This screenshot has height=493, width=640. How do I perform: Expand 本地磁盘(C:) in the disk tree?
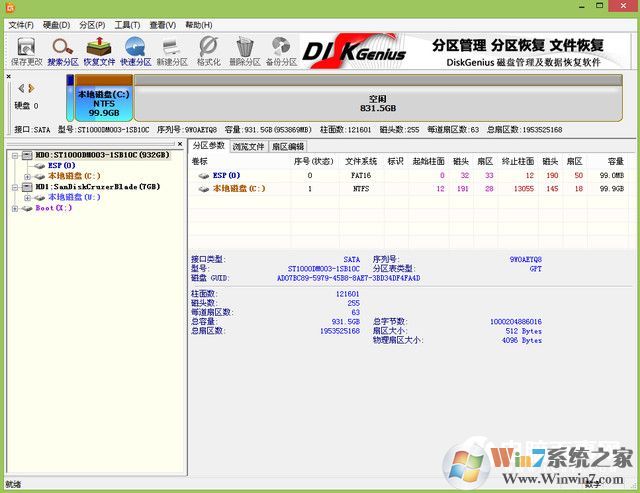click(28, 176)
